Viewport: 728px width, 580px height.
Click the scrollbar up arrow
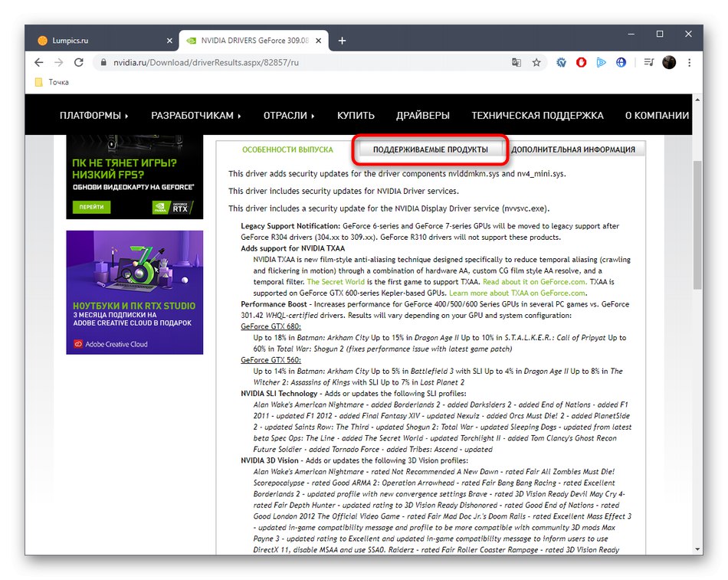pos(697,100)
